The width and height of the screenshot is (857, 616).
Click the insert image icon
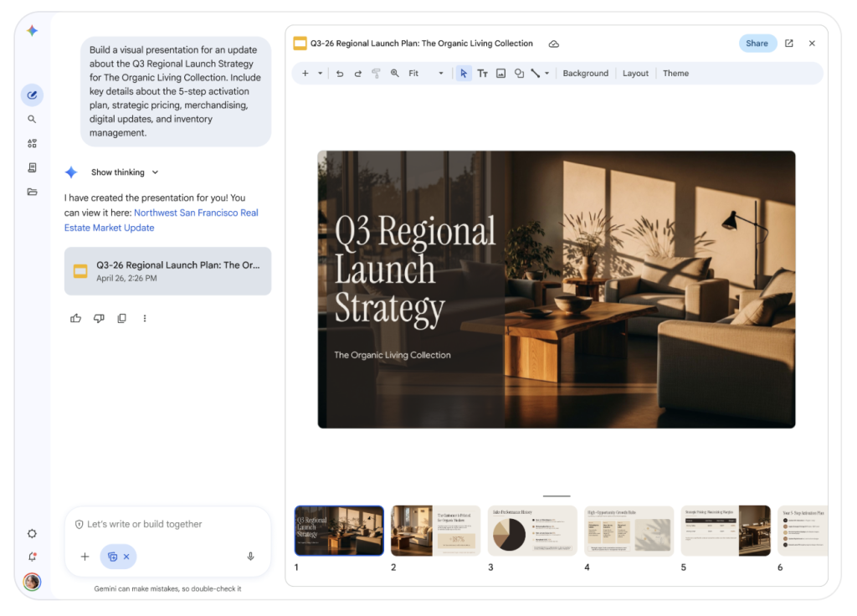coord(500,74)
